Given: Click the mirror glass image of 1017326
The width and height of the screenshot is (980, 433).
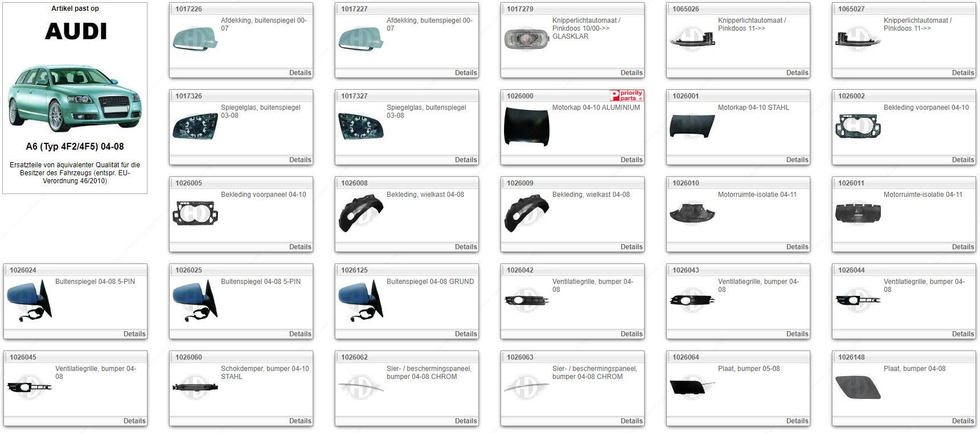Looking at the screenshot, I should pos(195,126).
